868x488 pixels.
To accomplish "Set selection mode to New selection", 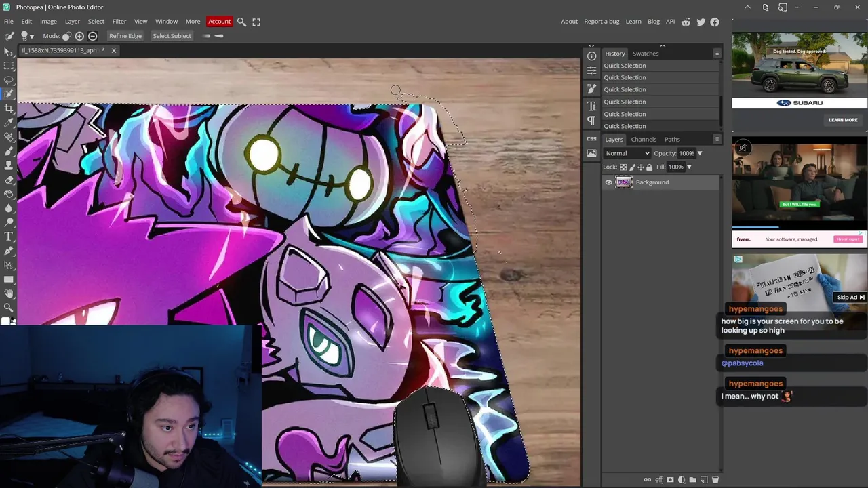I will tap(66, 36).
